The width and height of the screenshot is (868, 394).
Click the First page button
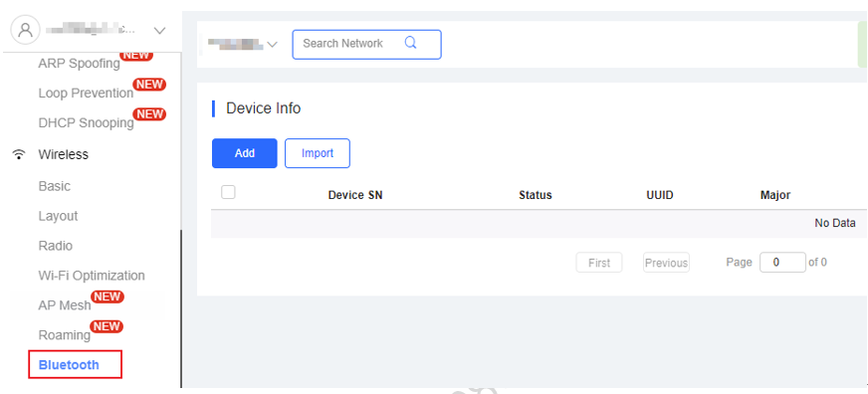(599, 263)
